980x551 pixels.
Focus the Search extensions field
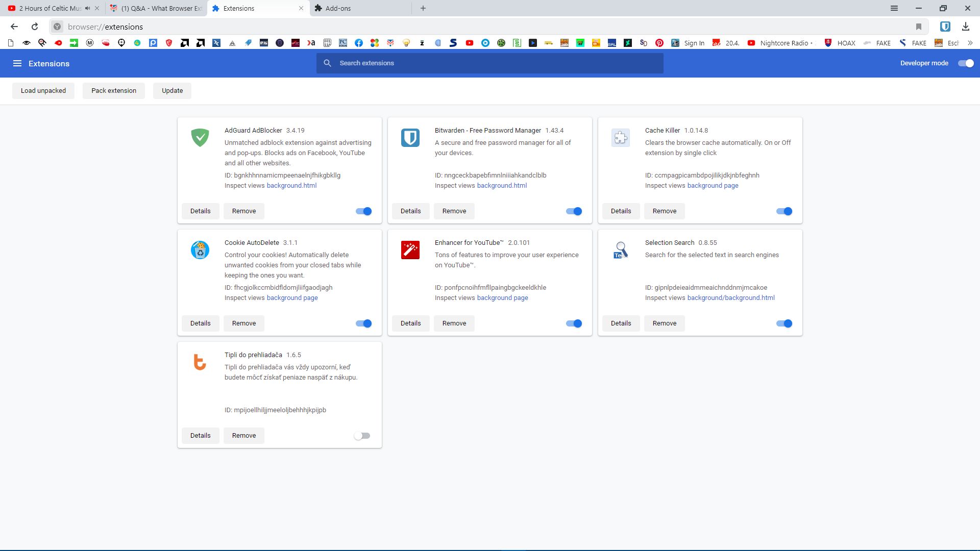coord(490,63)
